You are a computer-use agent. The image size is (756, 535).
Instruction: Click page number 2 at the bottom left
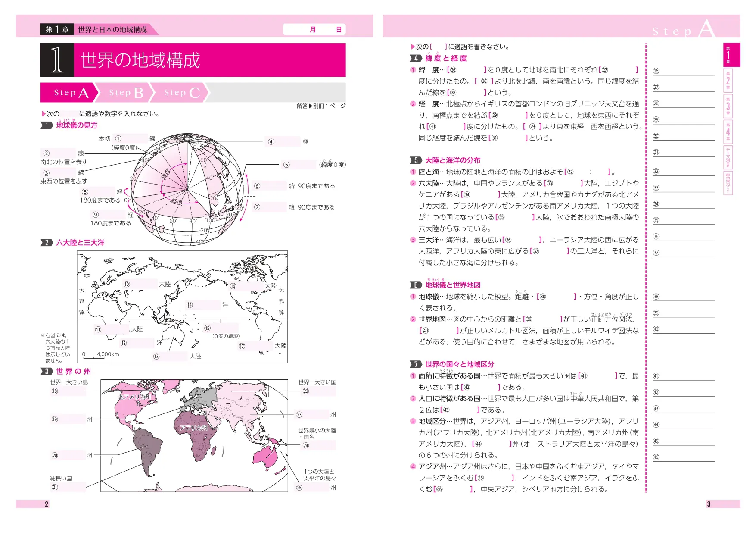pyautogui.click(x=47, y=504)
